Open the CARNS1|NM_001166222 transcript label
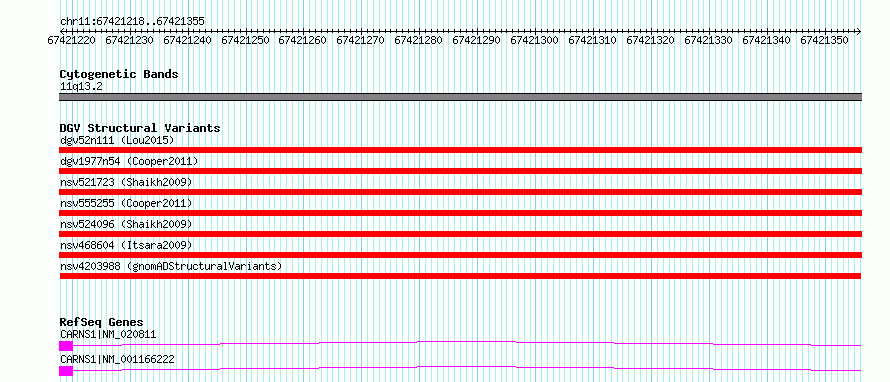The height and width of the screenshot is (382, 890). coord(117,359)
